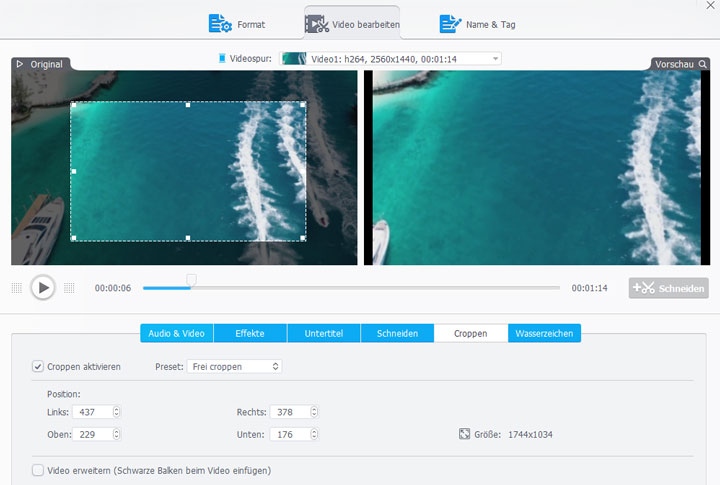Toggle the Vorschau preview label
Viewport: 720px width, 485px height.
pyautogui.click(x=678, y=64)
